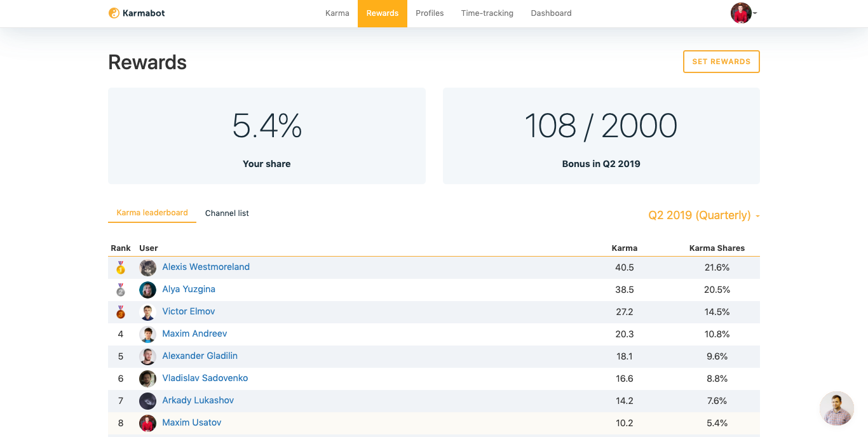Click Arkady Lukashov's avatar
868x437 pixels.
tap(147, 401)
